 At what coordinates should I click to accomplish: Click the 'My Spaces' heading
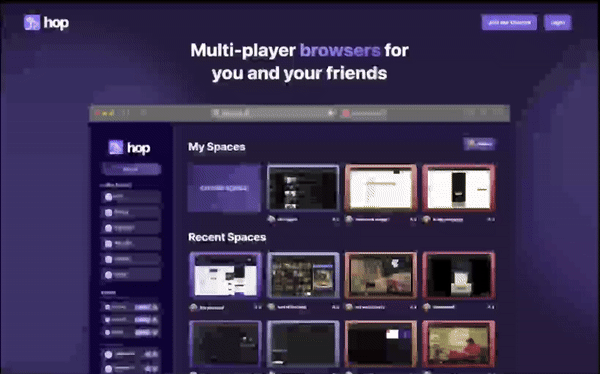click(x=217, y=147)
